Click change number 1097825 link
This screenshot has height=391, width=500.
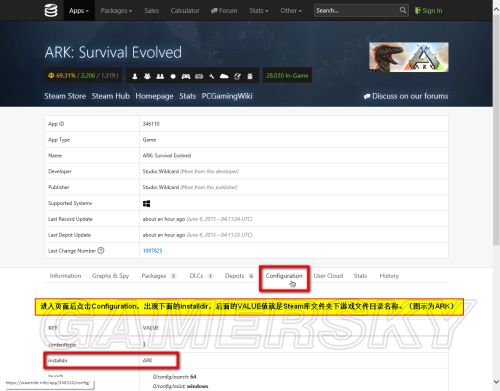click(x=152, y=250)
